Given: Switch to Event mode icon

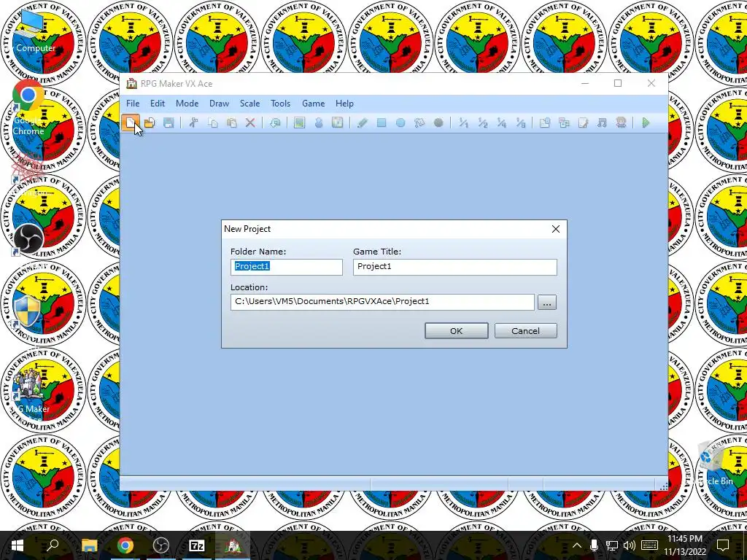Looking at the screenshot, I should pyautogui.click(x=319, y=122).
